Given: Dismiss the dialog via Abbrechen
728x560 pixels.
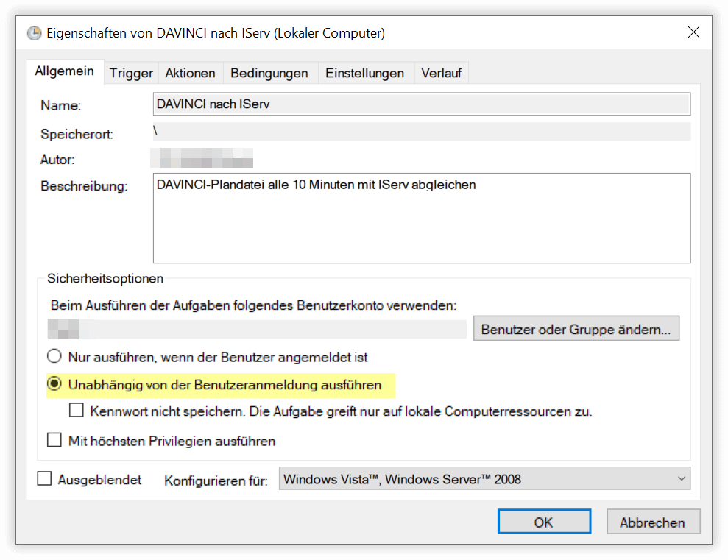Looking at the screenshot, I should click(x=653, y=521).
